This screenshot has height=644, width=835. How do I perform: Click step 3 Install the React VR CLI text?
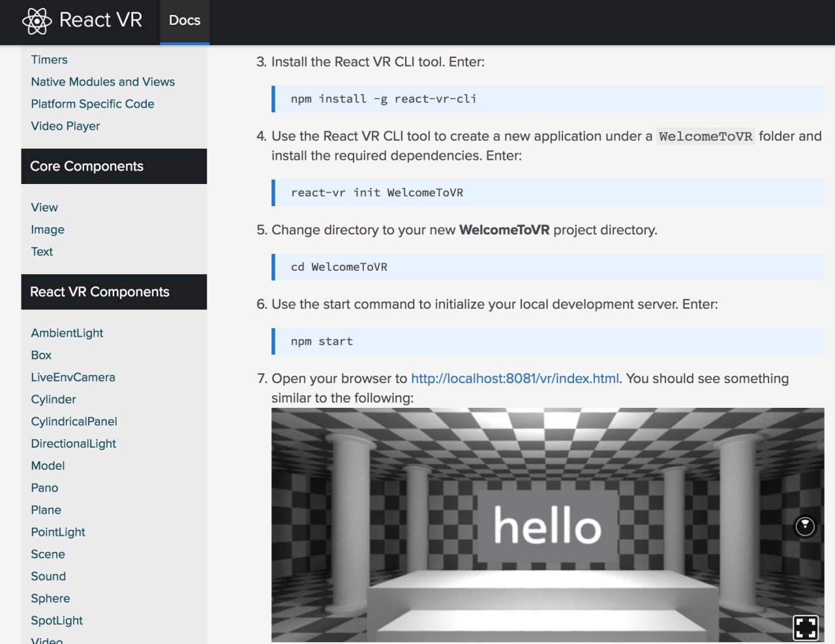(x=378, y=62)
